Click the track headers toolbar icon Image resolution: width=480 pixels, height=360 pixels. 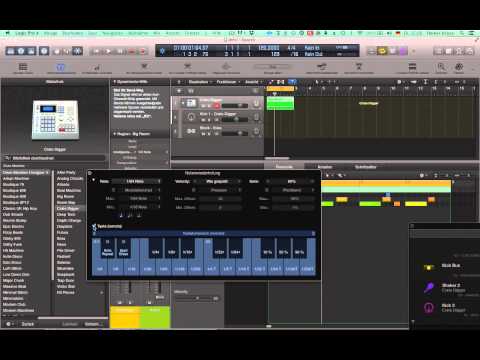23,67
